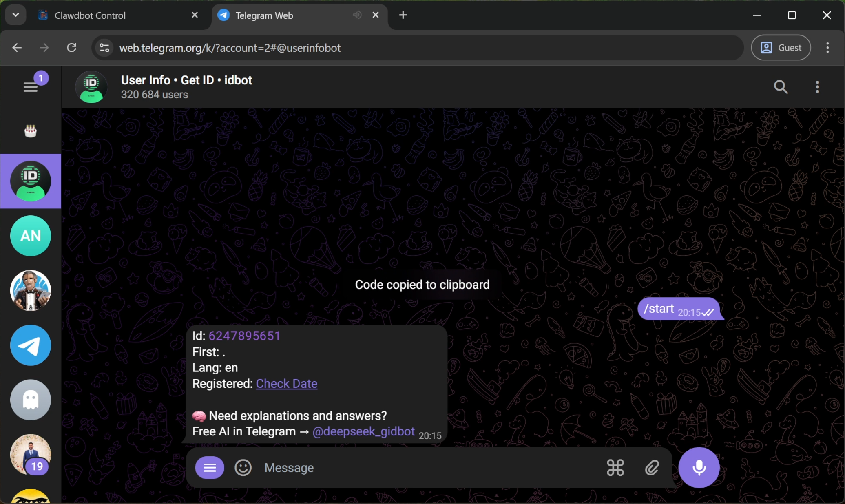Open the Guest profile menu
Image resolution: width=845 pixels, height=504 pixels.
point(781,47)
